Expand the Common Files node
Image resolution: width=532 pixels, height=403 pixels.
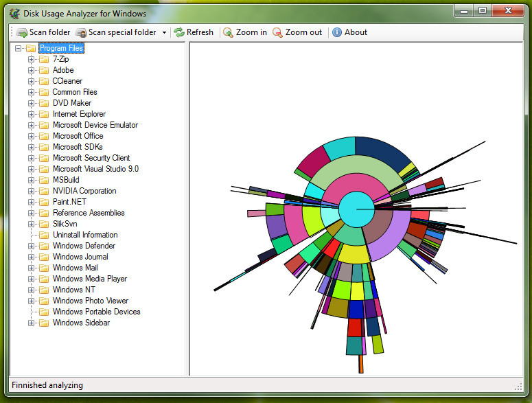(x=31, y=92)
